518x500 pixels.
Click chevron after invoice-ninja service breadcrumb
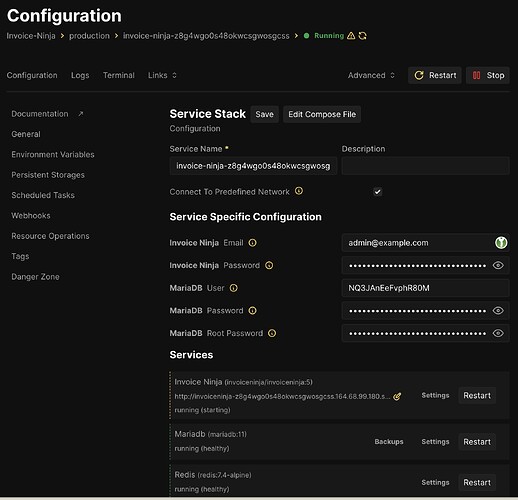point(296,36)
